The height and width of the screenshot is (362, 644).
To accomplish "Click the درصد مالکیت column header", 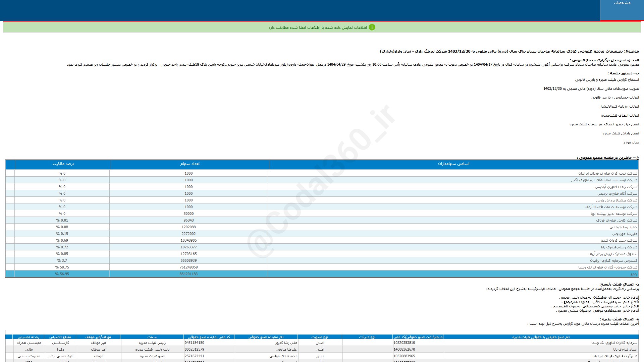I will (x=63, y=164).
